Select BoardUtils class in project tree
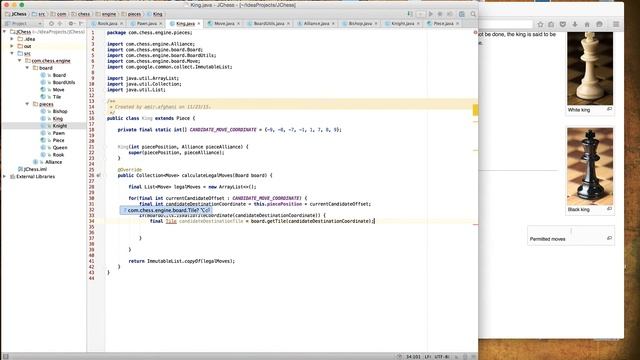Viewport: 640px width, 360px height. pos(64,82)
